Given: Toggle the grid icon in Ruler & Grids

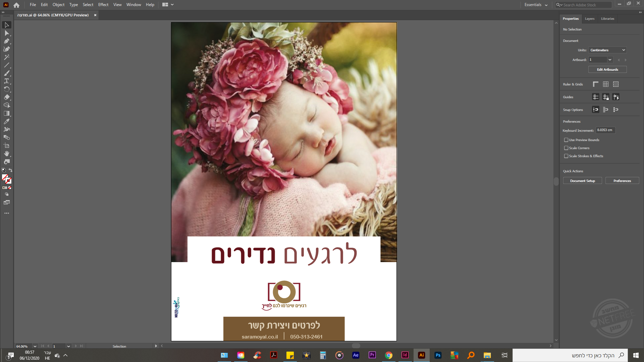Looking at the screenshot, I should click(x=606, y=84).
